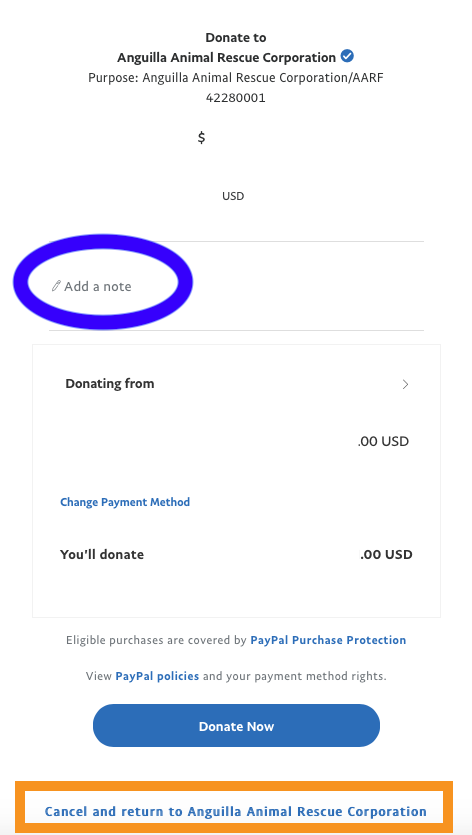The height and width of the screenshot is (835, 472).
Task: Click the .00 USD total beside You'll donate
Action: (386, 554)
